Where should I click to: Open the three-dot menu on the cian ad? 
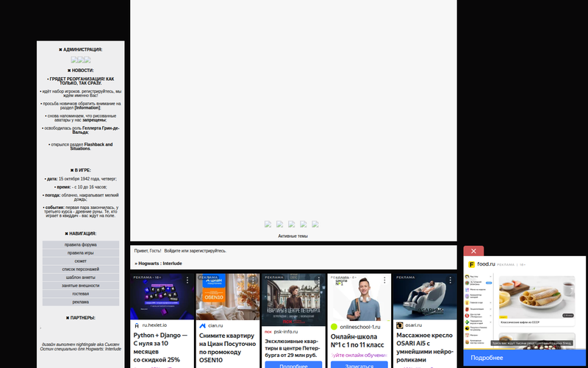[252, 280]
